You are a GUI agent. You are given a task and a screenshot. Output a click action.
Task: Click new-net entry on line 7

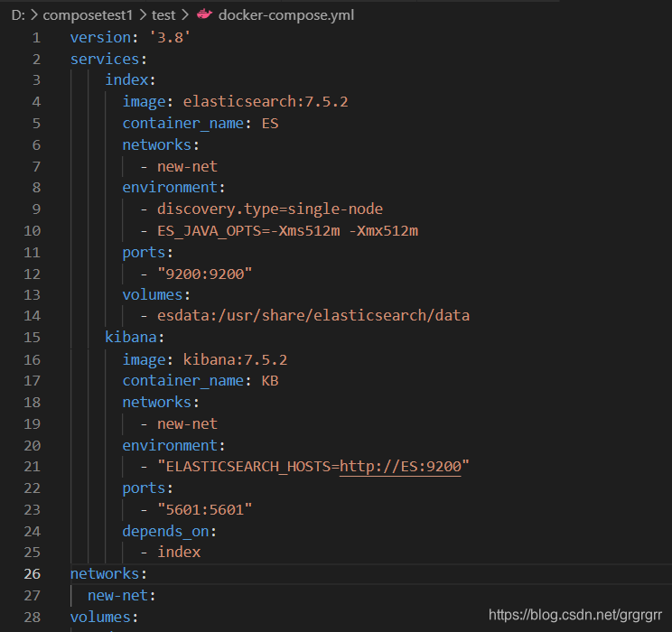pyautogui.click(x=187, y=166)
